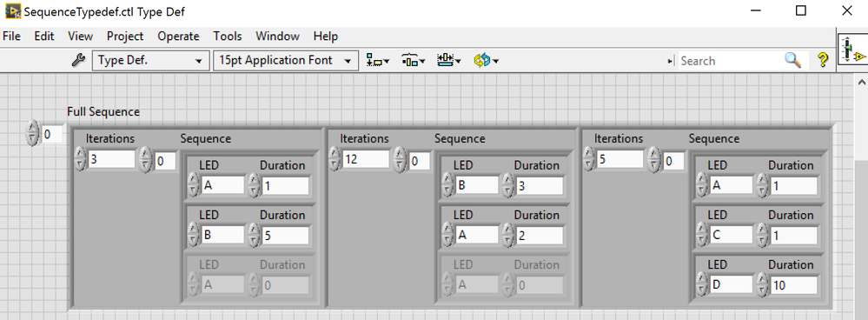The image size is (868, 320).
Task: Click the Iterations field showing 12
Action: 365,159
